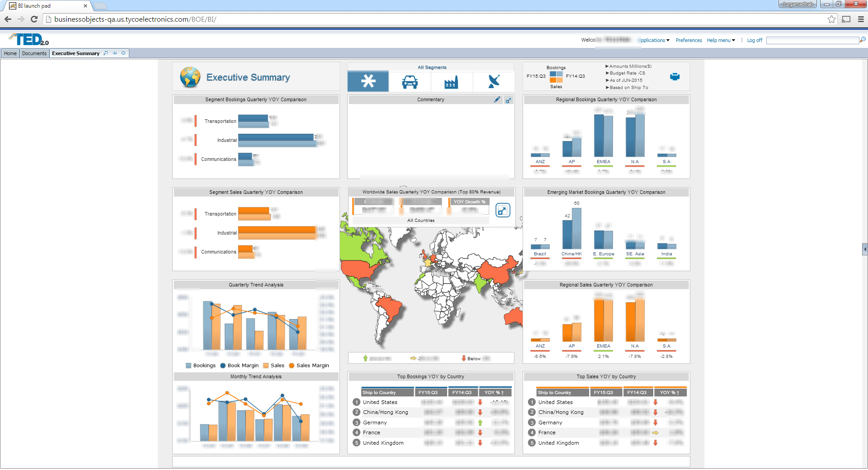This screenshot has width=868, height=470.
Task: Print the dashboard using printer icon
Action: (675, 76)
